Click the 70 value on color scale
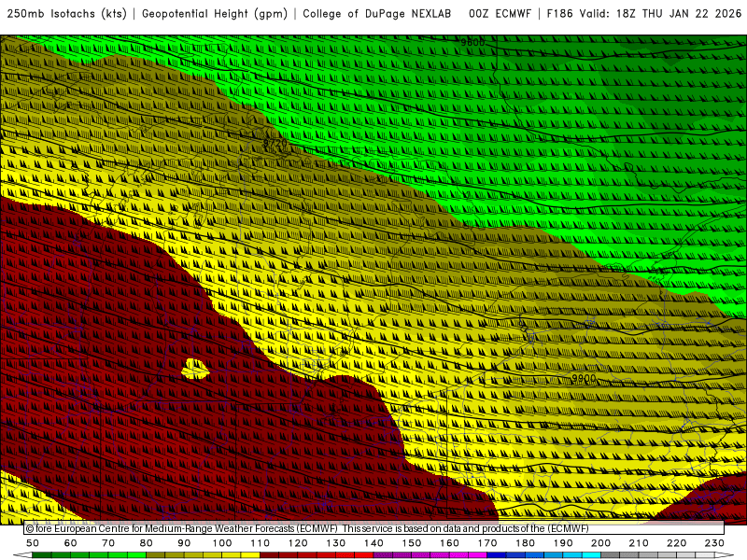The width and height of the screenshot is (747, 560). tap(108, 543)
